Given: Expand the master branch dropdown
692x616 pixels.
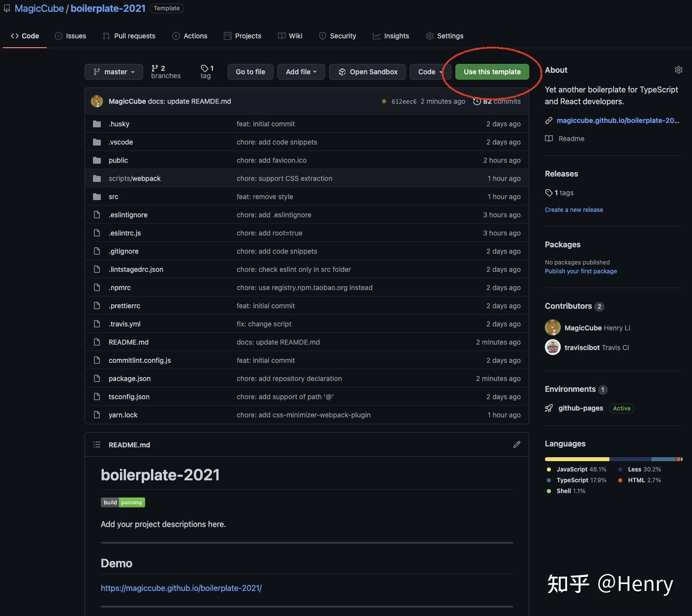Looking at the screenshot, I should 114,72.
